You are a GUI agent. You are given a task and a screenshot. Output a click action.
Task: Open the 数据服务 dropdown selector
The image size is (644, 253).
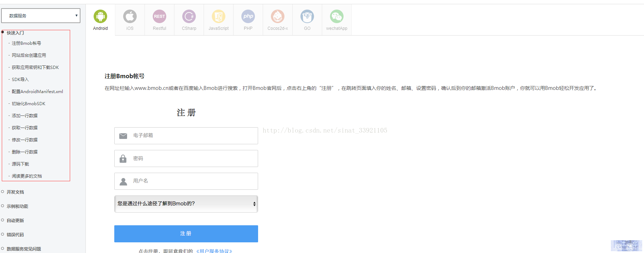(41, 16)
